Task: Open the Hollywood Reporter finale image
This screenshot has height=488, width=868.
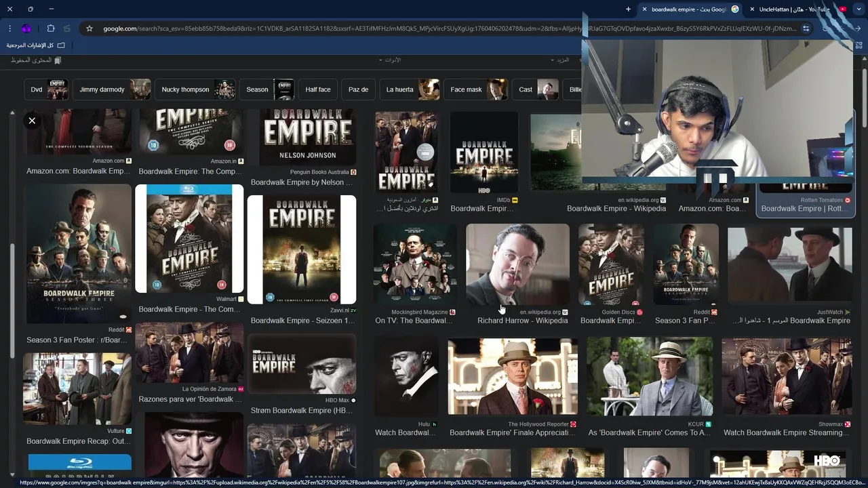Action: pos(513,377)
